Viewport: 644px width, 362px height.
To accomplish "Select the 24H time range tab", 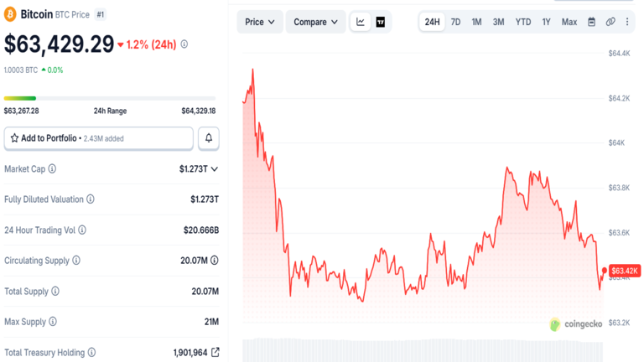I will [432, 22].
